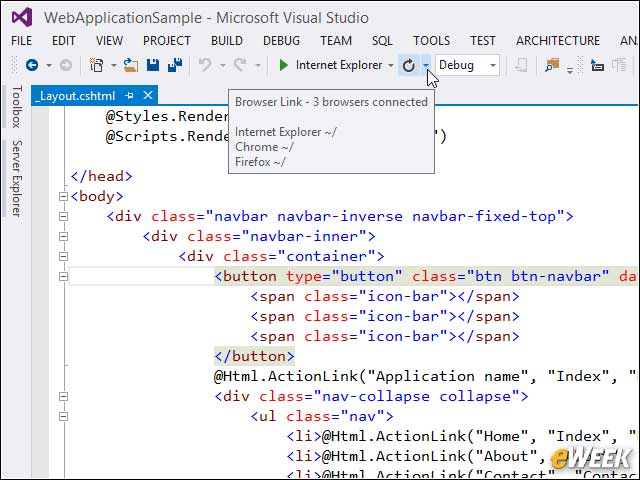Viewport: 640px width, 480px height.
Task: Click the Visual Studio logo icon
Action: click(x=22, y=17)
